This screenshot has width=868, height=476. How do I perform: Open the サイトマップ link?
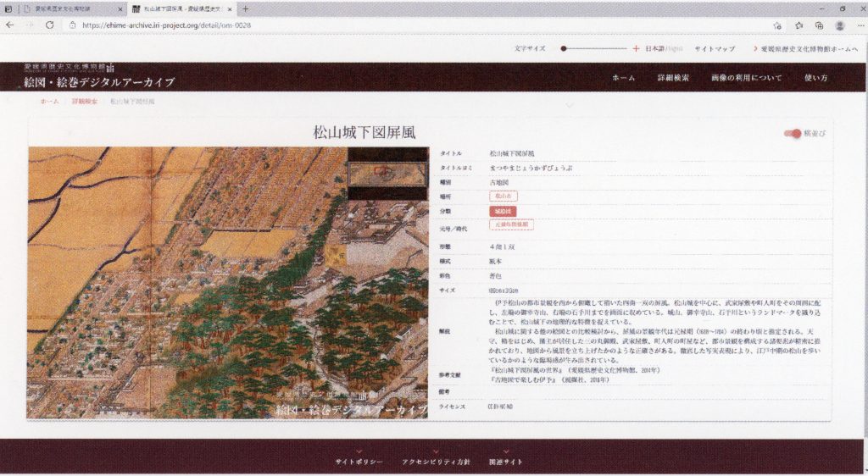[x=715, y=48]
